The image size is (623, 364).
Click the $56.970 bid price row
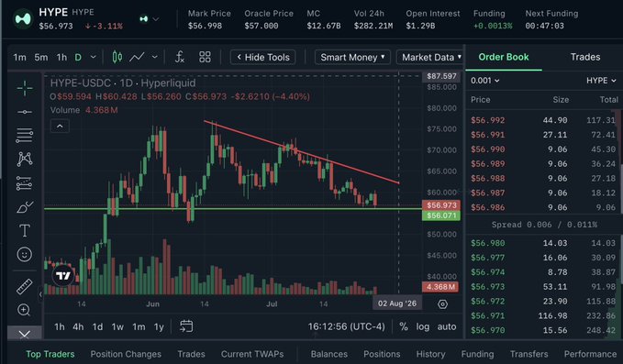click(x=543, y=330)
